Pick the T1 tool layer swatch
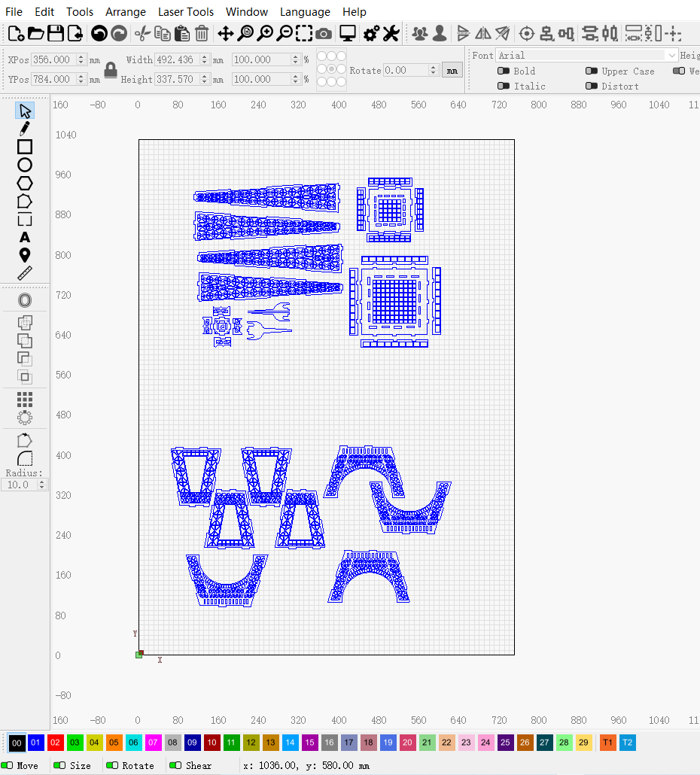Viewport: 700px width, 775px height. [x=607, y=743]
